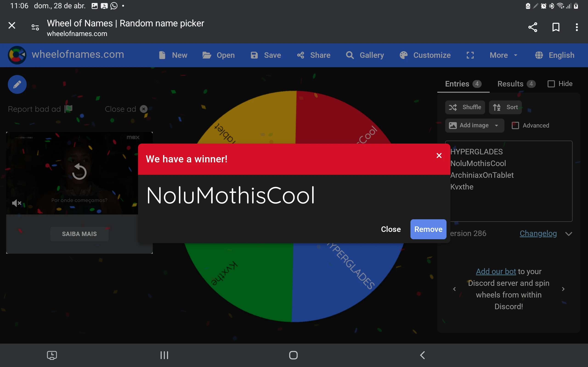Close the winner dialog with X
Image resolution: width=588 pixels, height=367 pixels.
(x=439, y=156)
